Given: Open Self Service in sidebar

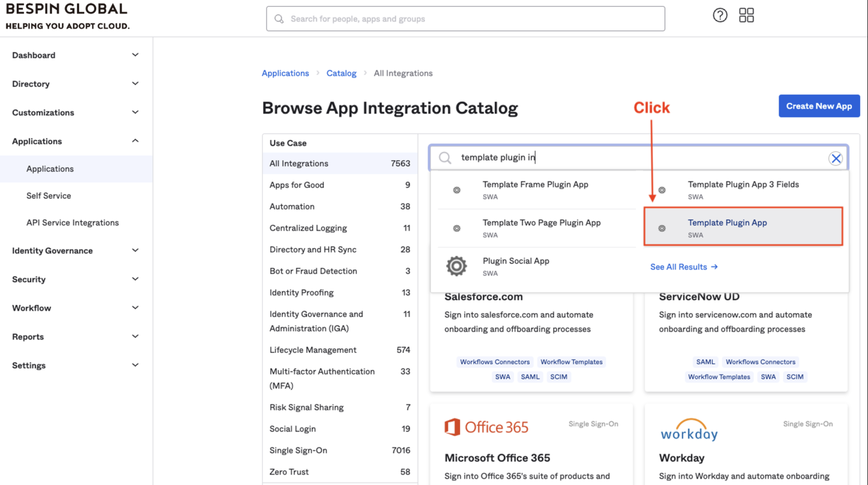Looking at the screenshot, I should click(x=48, y=195).
